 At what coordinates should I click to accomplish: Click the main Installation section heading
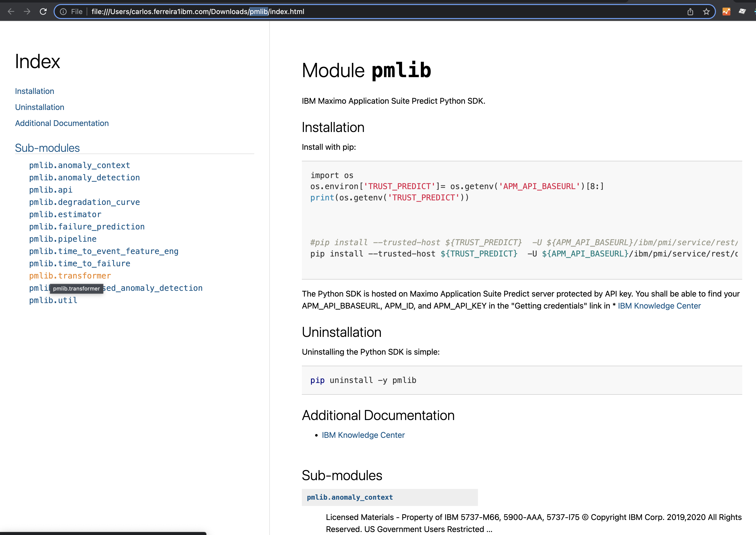(333, 127)
